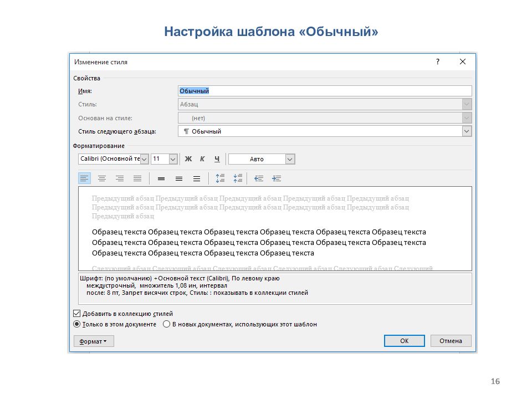Toggle bold formatting (Ж)
The width and height of the screenshot is (532, 399).
(188, 159)
